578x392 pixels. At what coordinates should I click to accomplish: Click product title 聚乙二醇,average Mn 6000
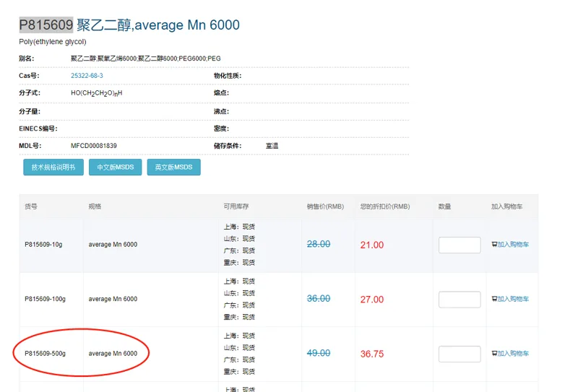click(x=158, y=25)
